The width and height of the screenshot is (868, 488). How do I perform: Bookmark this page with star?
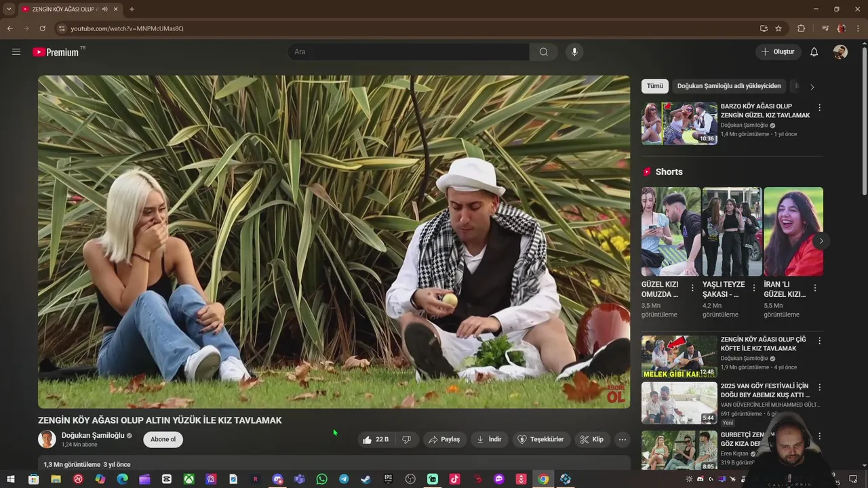(x=778, y=28)
